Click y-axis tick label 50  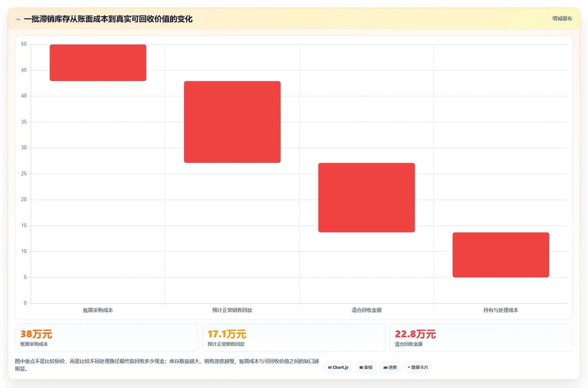pyautogui.click(x=24, y=44)
